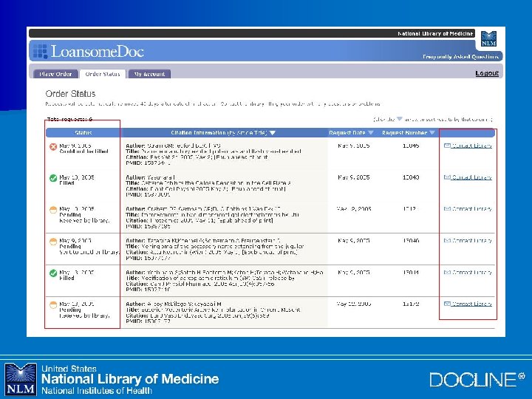Image resolution: width=532 pixels, height=399 pixels.
Task: Click Contact Library in the last order row
Action: pyautogui.click(x=471, y=304)
